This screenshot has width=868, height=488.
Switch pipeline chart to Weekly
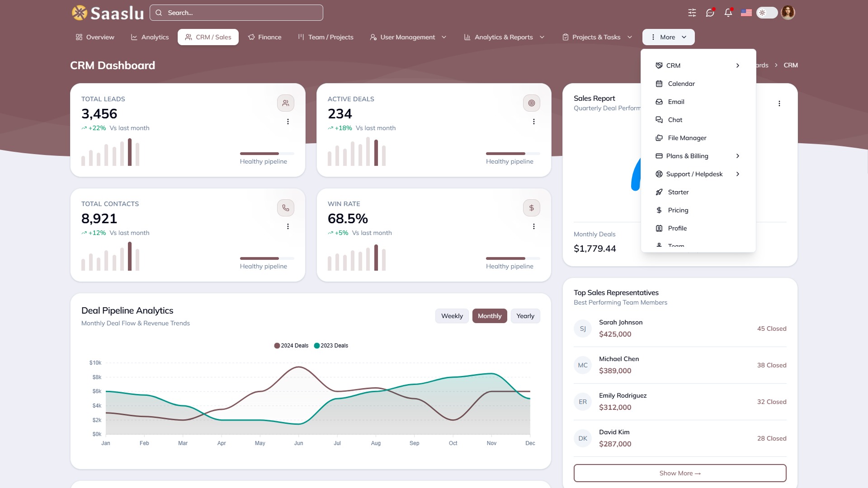pyautogui.click(x=452, y=316)
